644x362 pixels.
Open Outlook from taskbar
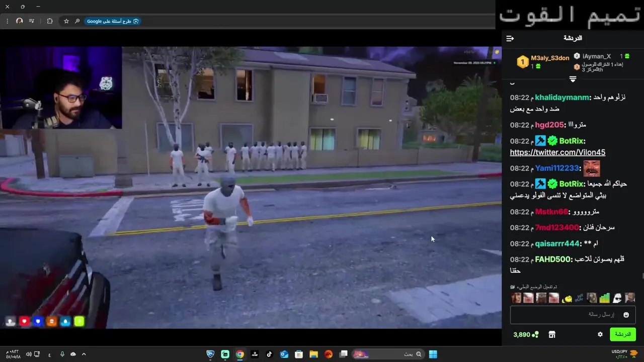(284, 354)
